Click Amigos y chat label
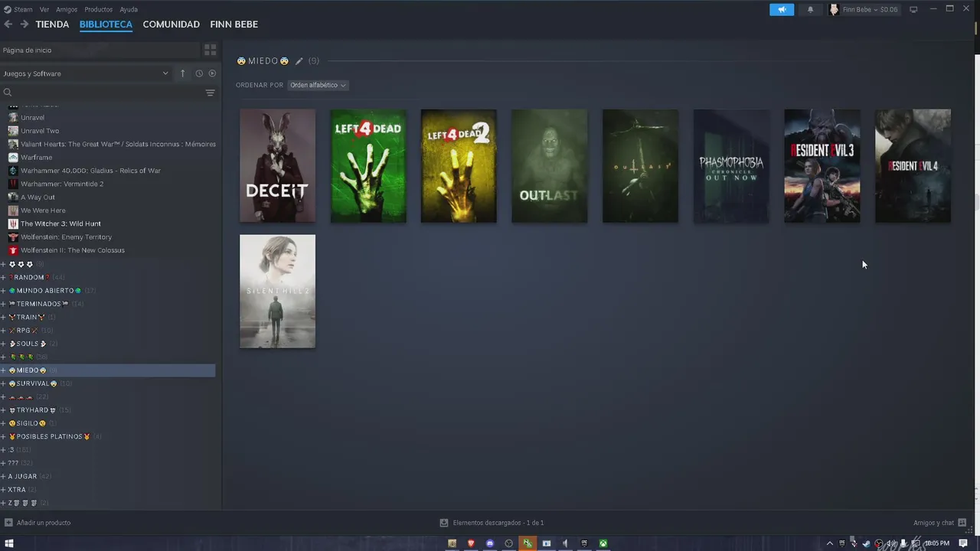The height and width of the screenshot is (551, 980). [933, 523]
